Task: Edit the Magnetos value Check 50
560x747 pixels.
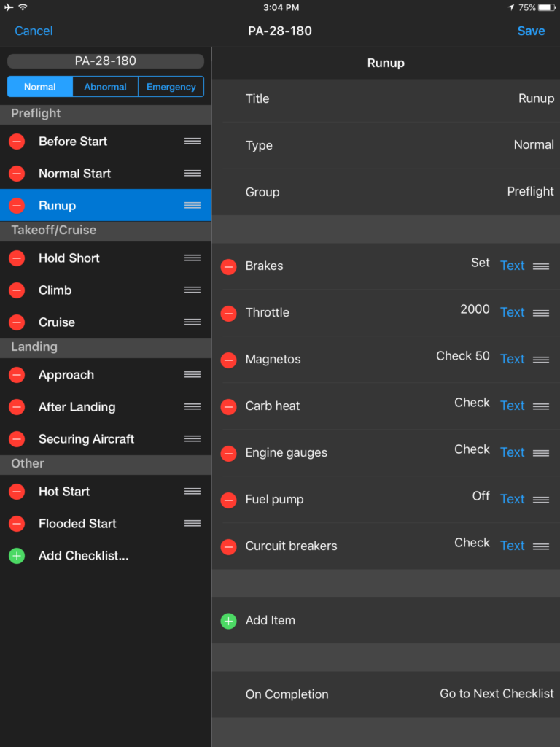Action: 463,356
